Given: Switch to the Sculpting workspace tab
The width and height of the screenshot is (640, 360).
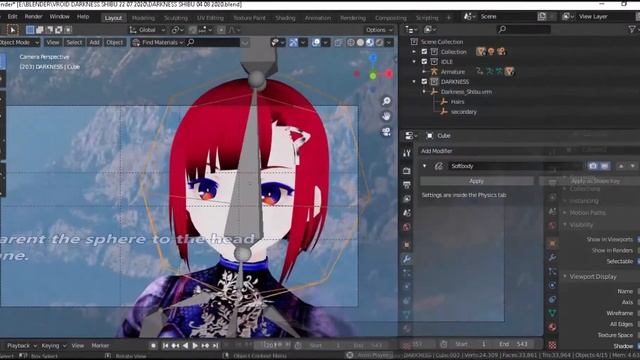Looking at the screenshot, I should pos(176,18).
